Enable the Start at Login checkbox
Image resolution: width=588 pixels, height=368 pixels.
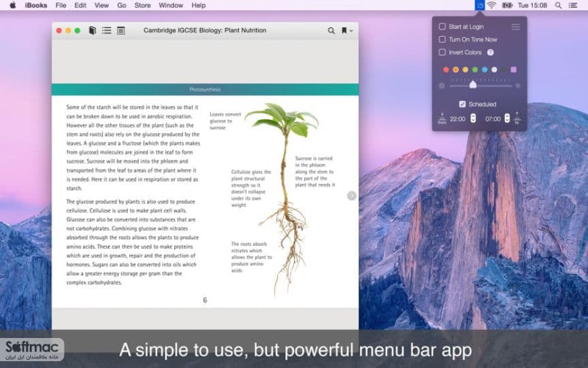442,27
